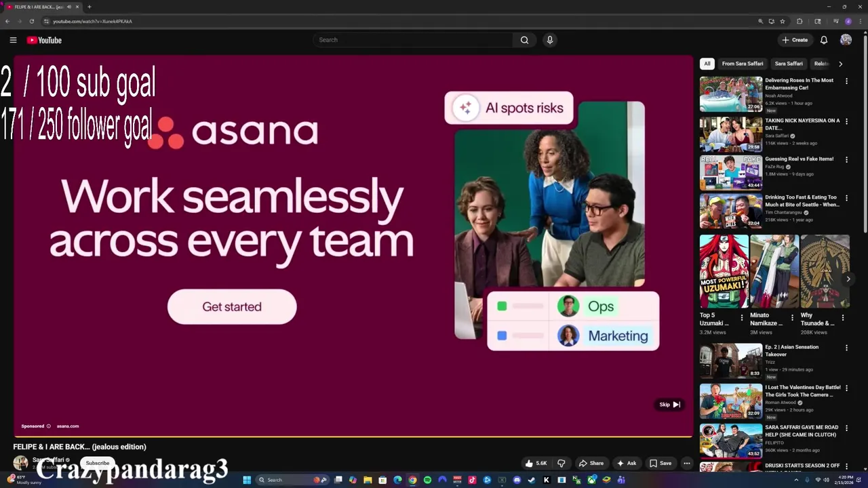Click the YouTube search input field
Viewport: 868px width, 488px height.
[x=414, y=40]
